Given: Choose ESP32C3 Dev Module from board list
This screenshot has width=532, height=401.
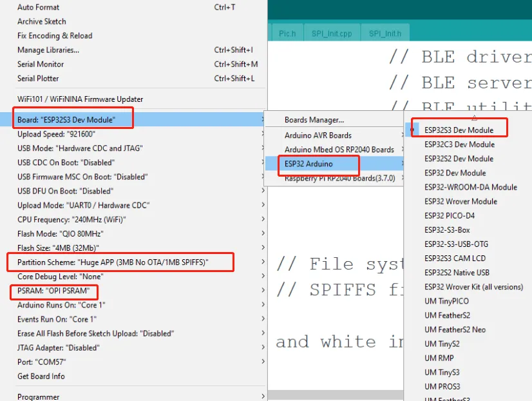Looking at the screenshot, I should point(459,144).
